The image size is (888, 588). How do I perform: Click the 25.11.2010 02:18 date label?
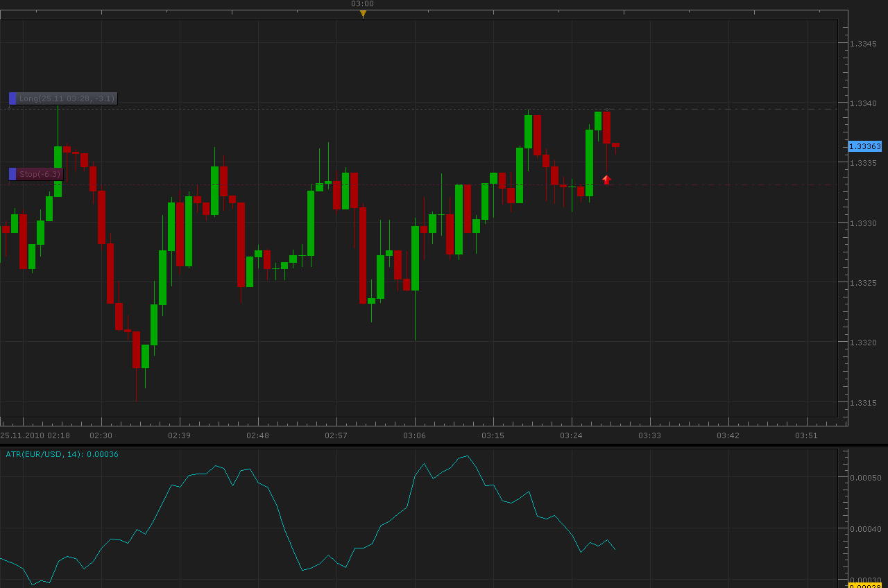point(35,435)
